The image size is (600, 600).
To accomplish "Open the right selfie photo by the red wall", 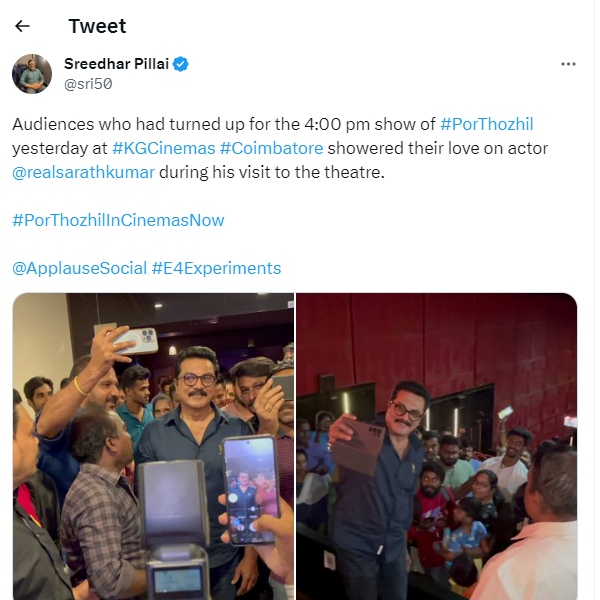I will coord(437,446).
